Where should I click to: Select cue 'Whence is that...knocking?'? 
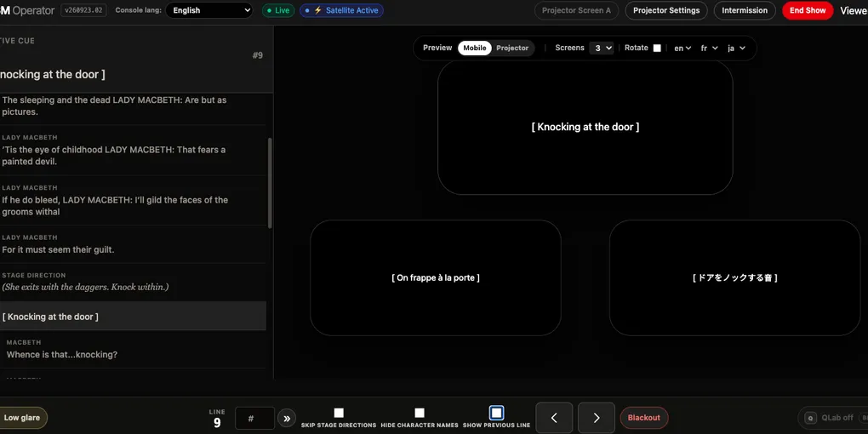(133, 349)
